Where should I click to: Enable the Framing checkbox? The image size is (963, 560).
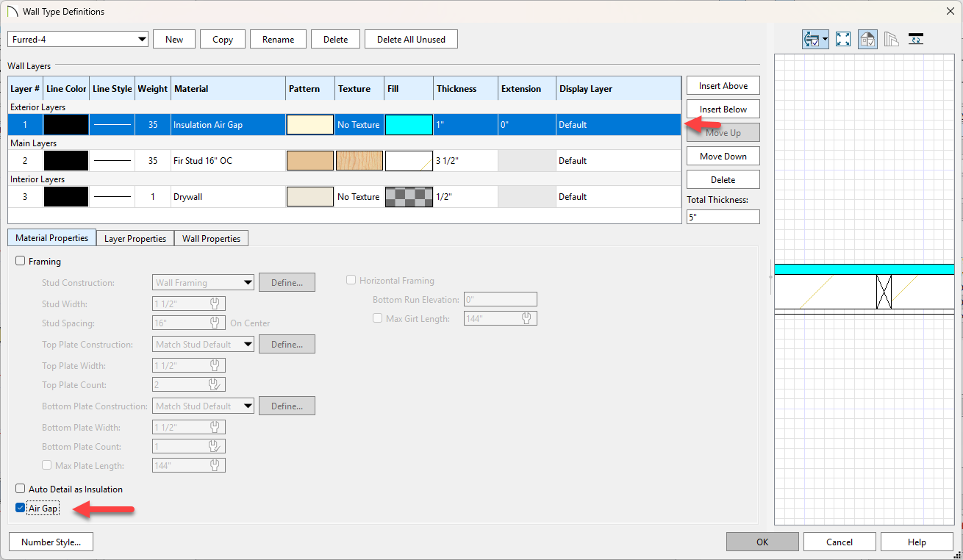(21, 261)
